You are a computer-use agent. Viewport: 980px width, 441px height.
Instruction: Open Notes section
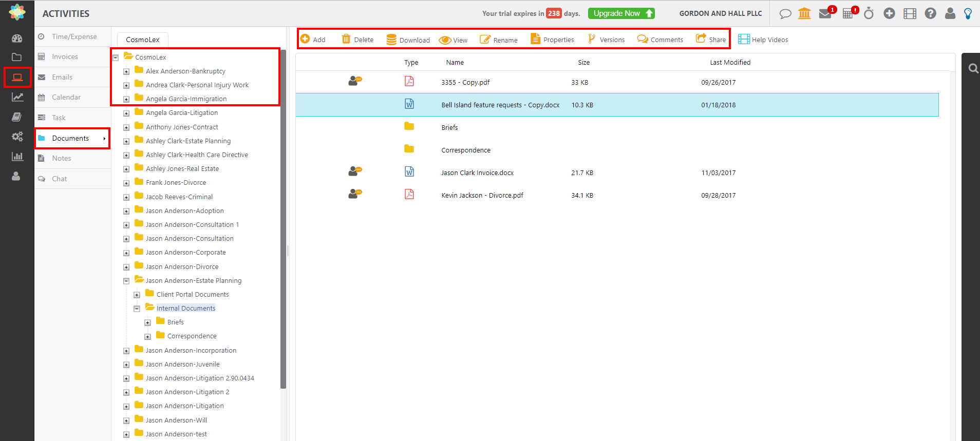point(73,158)
